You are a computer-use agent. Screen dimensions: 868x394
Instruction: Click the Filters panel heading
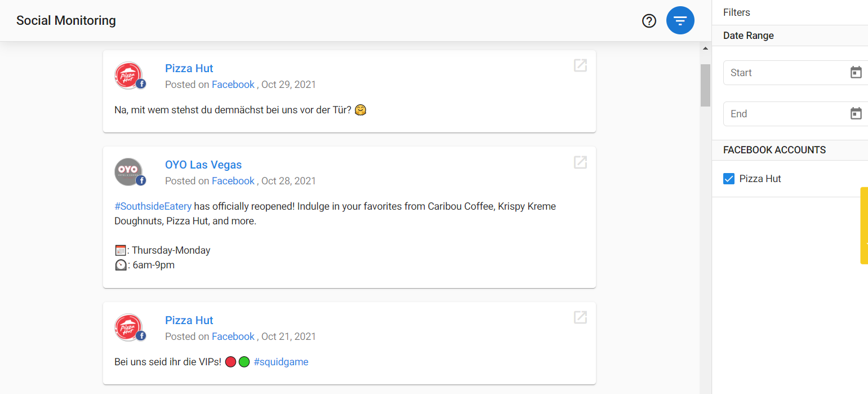(x=737, y=12)
